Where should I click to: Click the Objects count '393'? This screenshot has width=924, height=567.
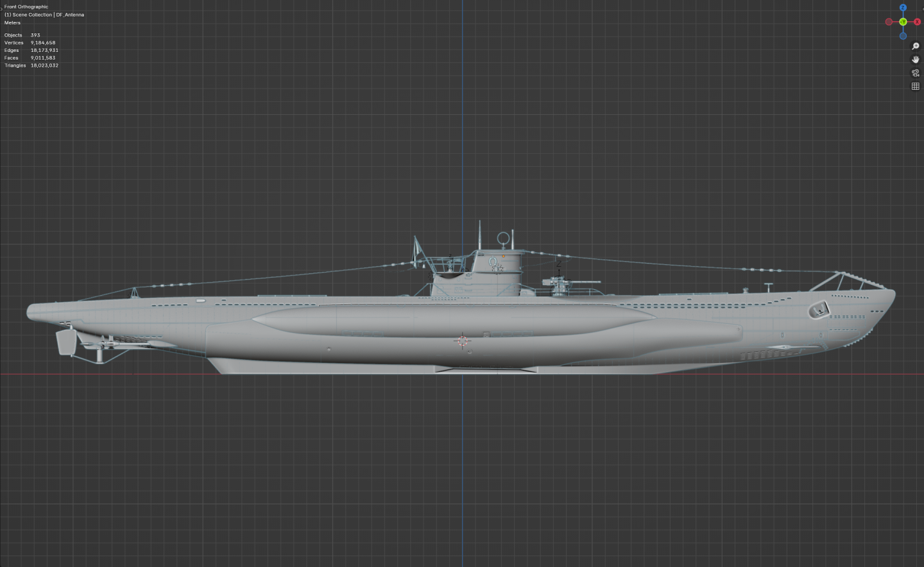point(35,35)
